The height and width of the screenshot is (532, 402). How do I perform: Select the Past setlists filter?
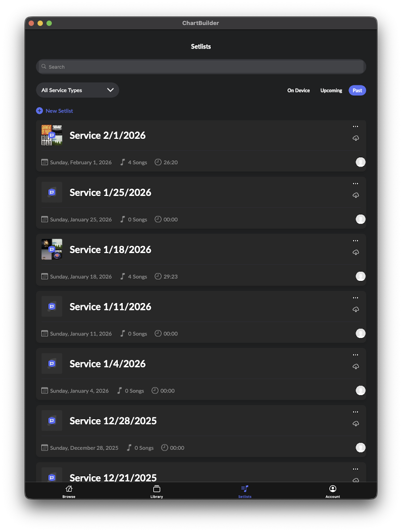coord(357,90)
